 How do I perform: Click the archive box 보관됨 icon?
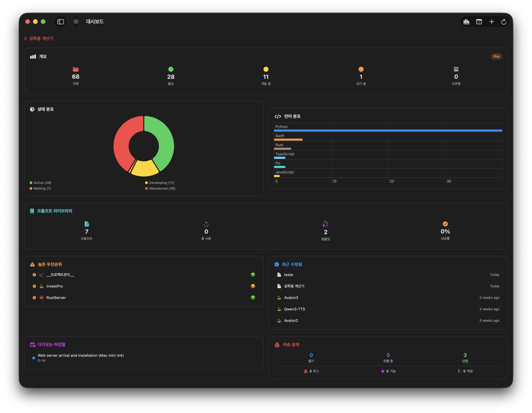[456, 69]
